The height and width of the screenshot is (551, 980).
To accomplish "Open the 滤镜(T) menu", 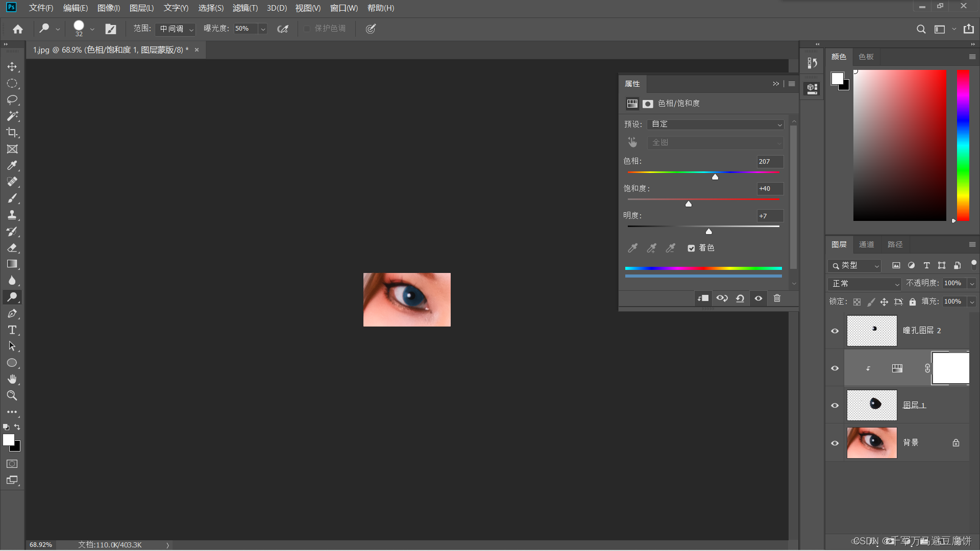I will pos(245,8).
